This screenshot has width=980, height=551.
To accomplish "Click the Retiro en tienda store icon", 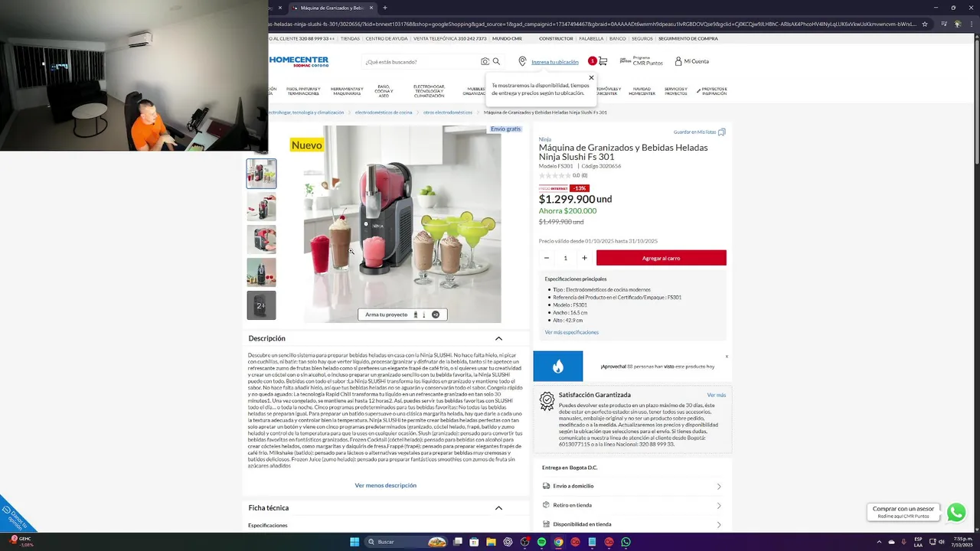I will point(547,505).
